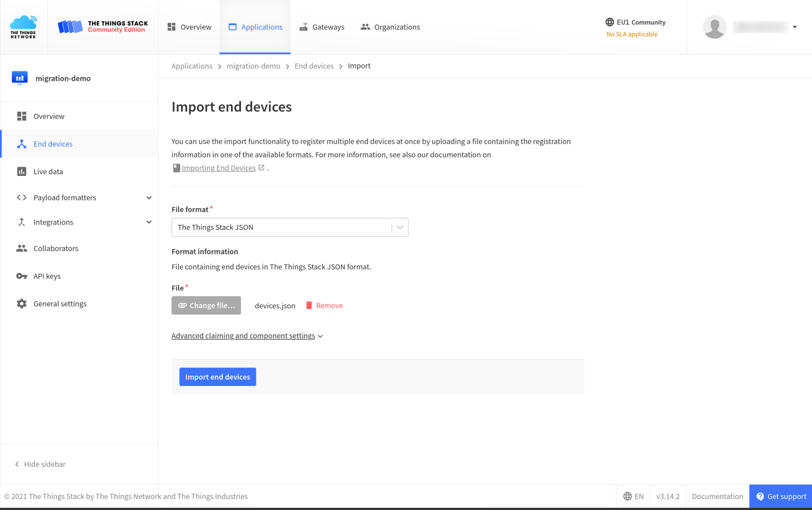Image resolution: width=812 pixels, height=510 pixels.
Task: Click the API keys key icon
Action: coord(22,276)
